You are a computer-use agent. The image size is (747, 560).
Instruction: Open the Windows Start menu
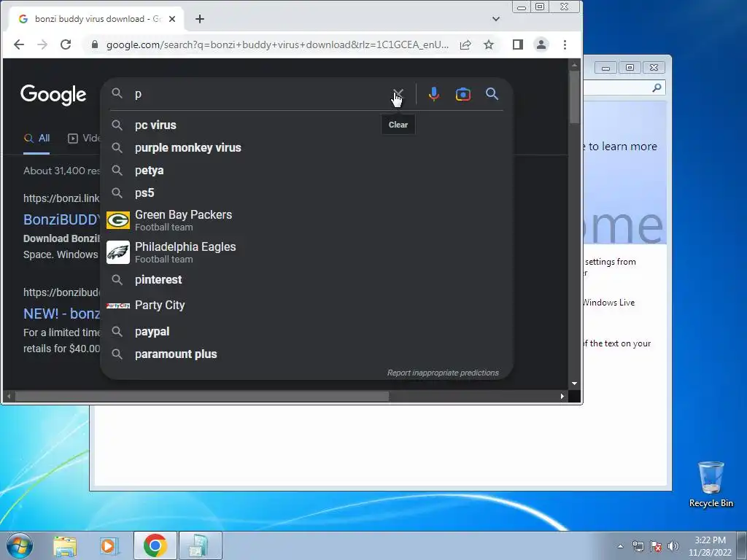[20, 545]
